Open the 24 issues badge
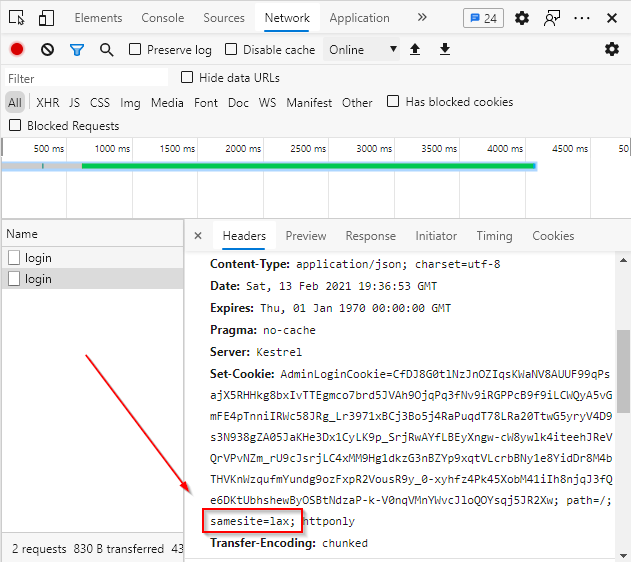The height and width of the screenshot is (562, 631). pos(483,18)
